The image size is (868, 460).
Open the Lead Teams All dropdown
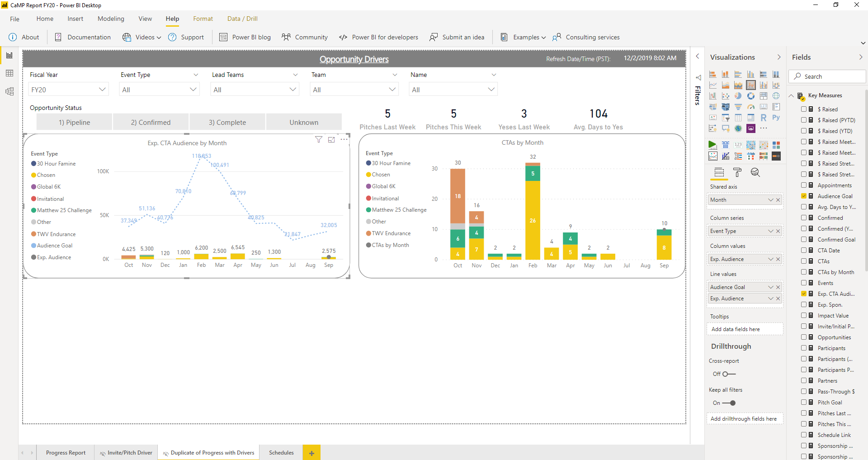[x=255, y=90]
